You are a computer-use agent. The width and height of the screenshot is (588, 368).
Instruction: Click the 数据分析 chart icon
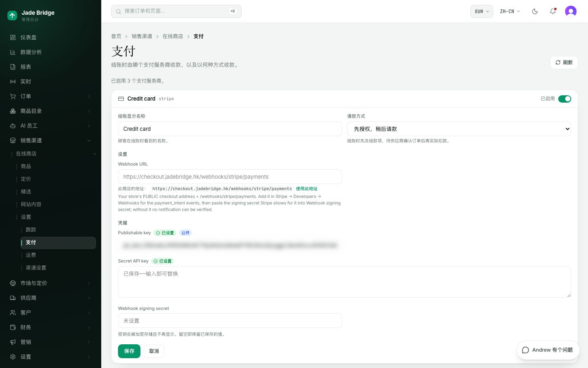13,52
